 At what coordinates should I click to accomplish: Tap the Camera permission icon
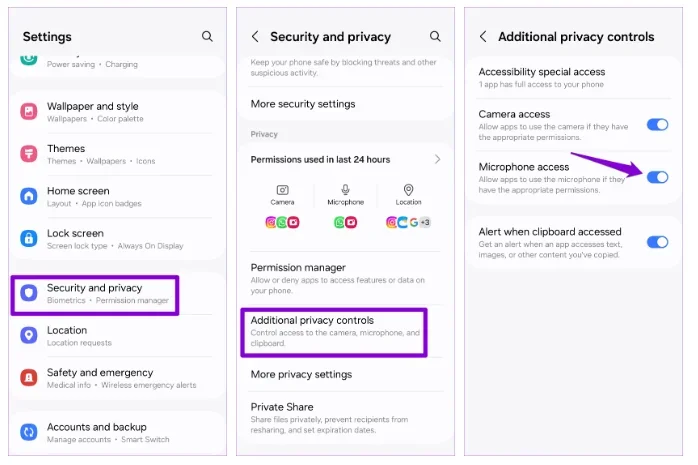coord(282,190)
